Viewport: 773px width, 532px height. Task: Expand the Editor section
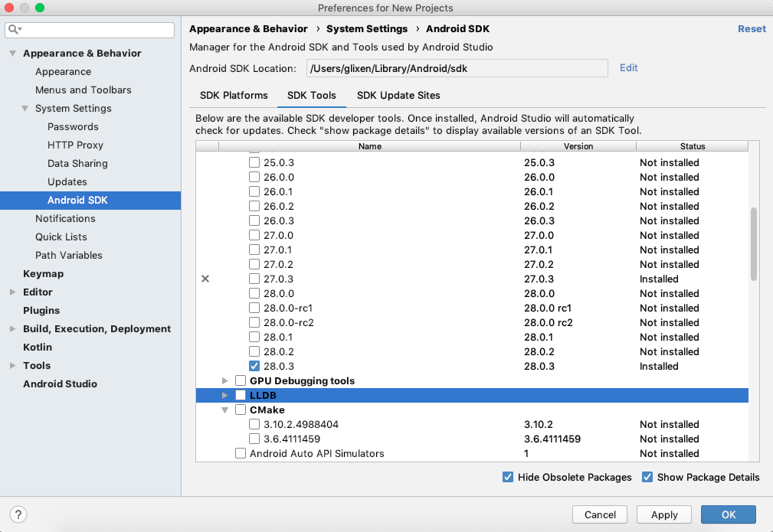13,292
